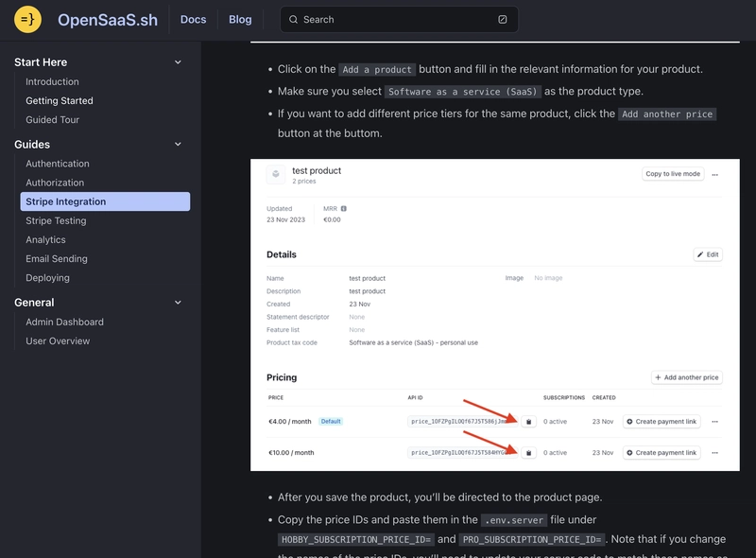Viewport: 756px width, 558px height.
Task: Click the "€0.00" MRR value
Action: pyautogui.click(x=332, y=219)
